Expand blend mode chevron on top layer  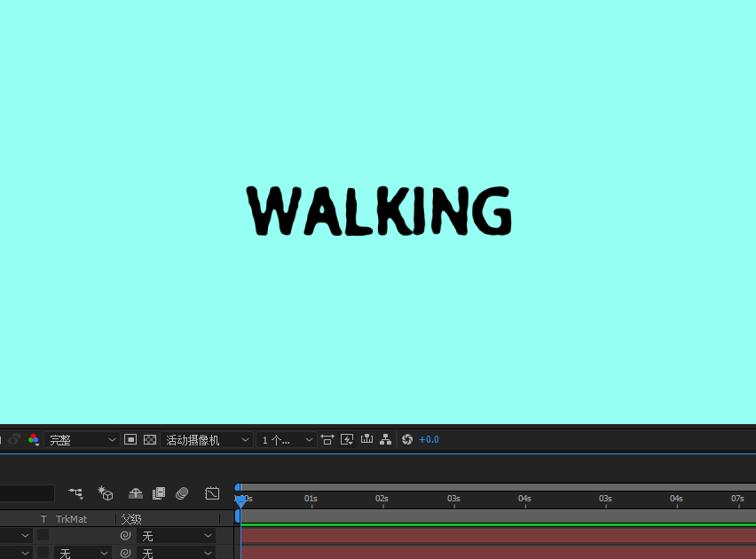coord(25,536)
